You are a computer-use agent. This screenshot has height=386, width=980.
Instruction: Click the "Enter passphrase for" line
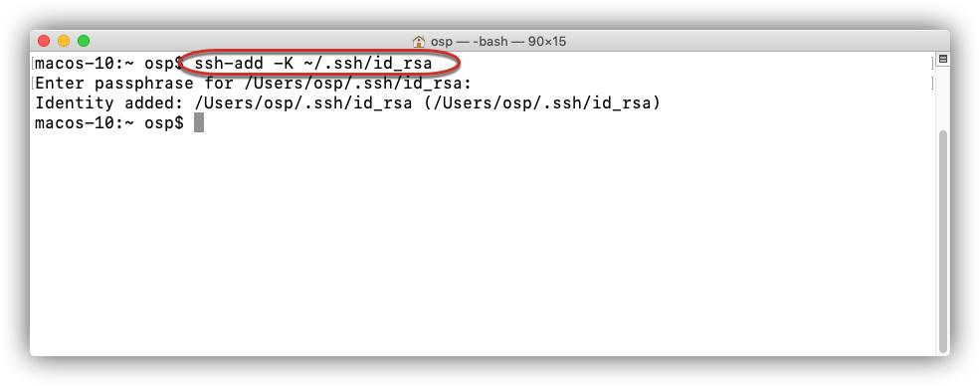[x=253, y=84]
